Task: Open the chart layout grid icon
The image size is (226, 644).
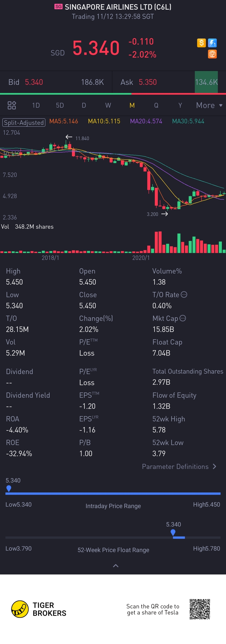Action: 12,105
